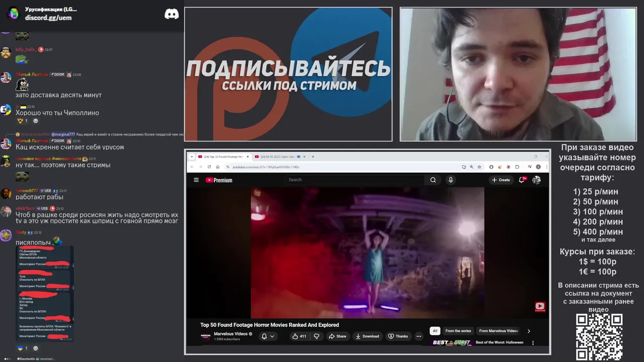This screenshot has width=644, height=362.
Task: Open more actions ellipsis under video
Action: point(419,336)
